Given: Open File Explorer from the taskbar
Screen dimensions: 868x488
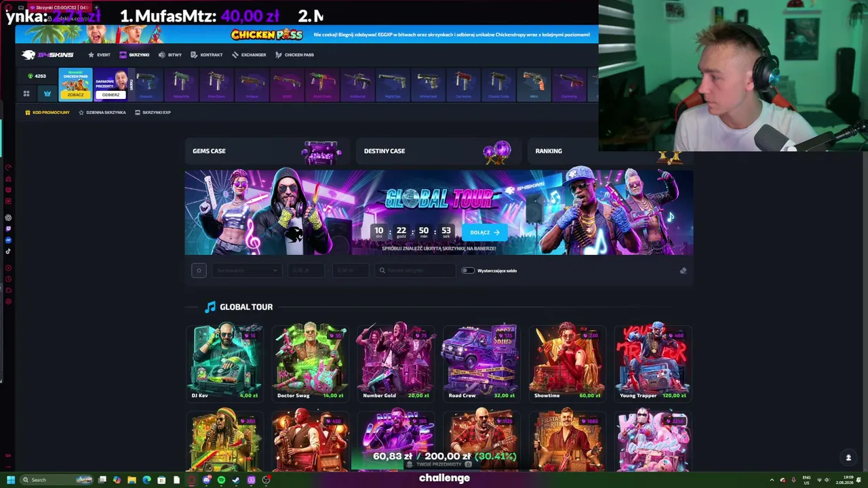Looking at the screenshot, I should 132,480.
